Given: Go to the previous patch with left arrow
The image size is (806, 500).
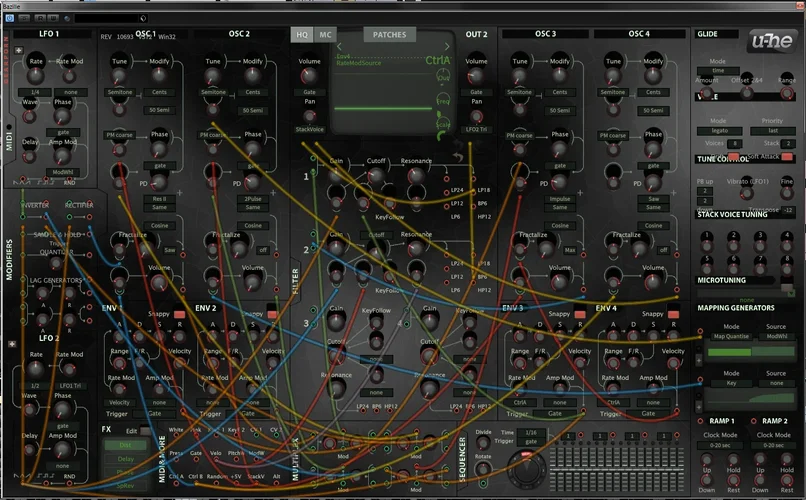Looking at the screenshot, I should (x=338, y=46).
